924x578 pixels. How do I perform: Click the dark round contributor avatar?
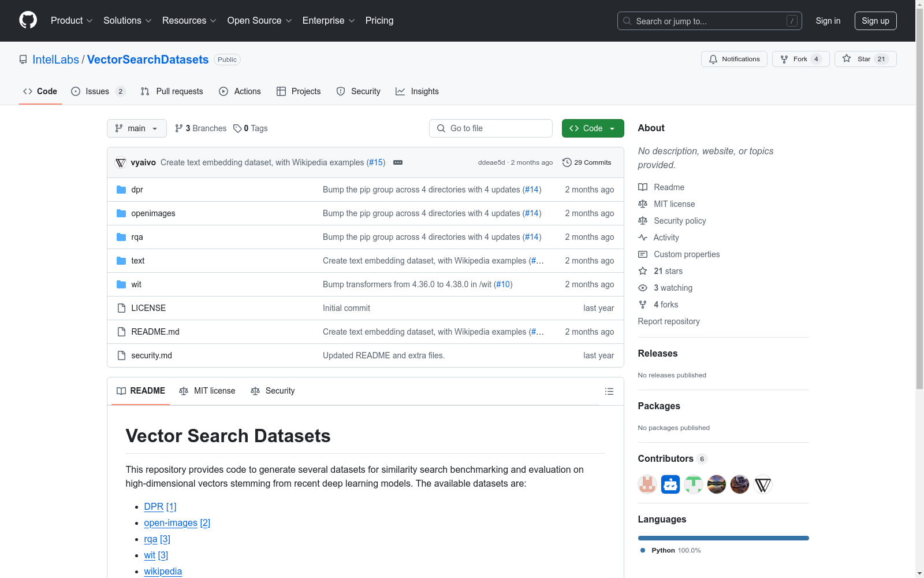[x=740, y=484]
